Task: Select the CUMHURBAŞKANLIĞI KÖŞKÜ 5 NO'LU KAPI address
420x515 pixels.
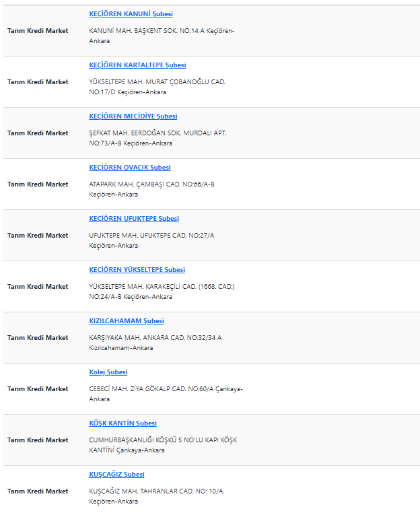Action: click(x=163, y=446)
